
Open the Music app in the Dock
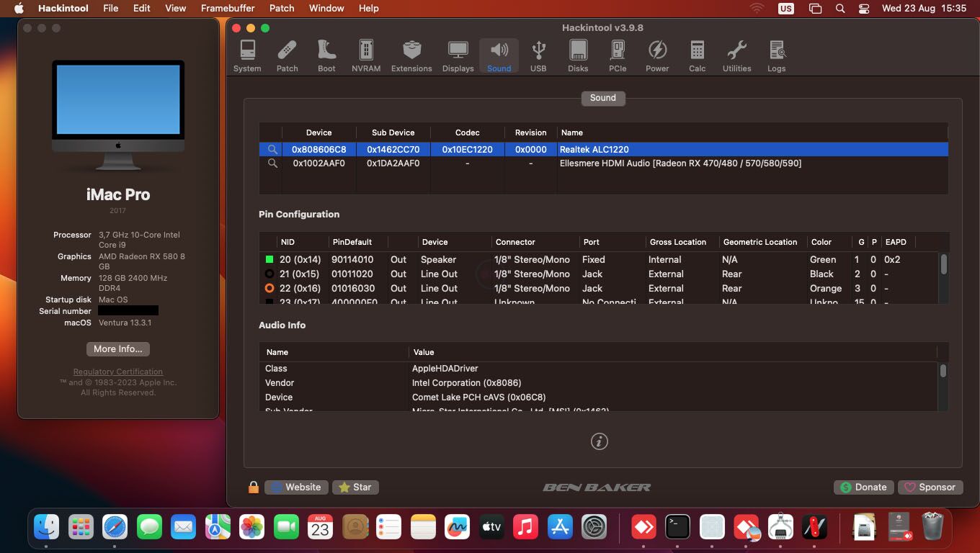click(526, 528)
